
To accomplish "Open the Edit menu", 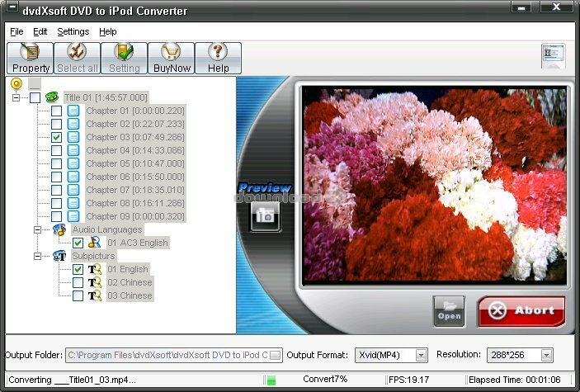I will (40, 32).
